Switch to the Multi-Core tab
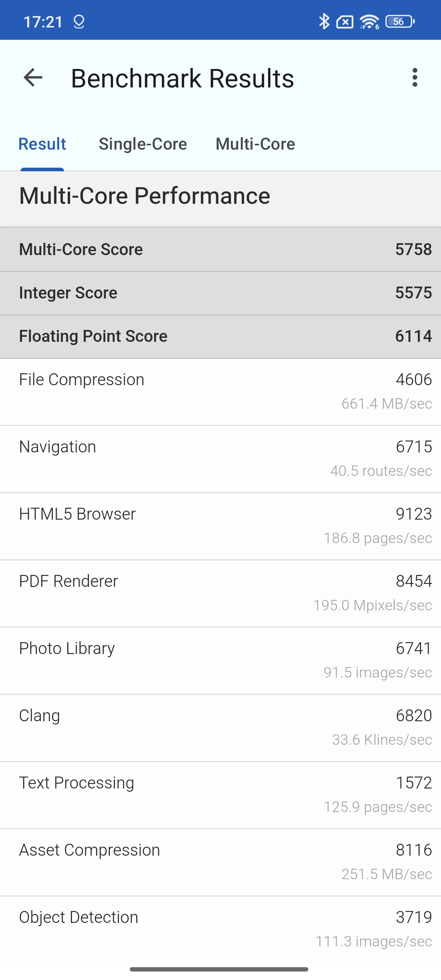 click(255, 144)
